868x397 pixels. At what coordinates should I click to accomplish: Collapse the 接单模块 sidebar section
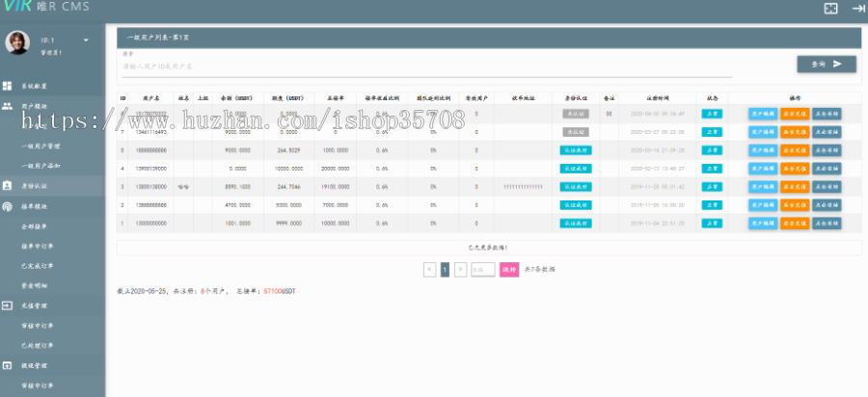tap(37, 206)
